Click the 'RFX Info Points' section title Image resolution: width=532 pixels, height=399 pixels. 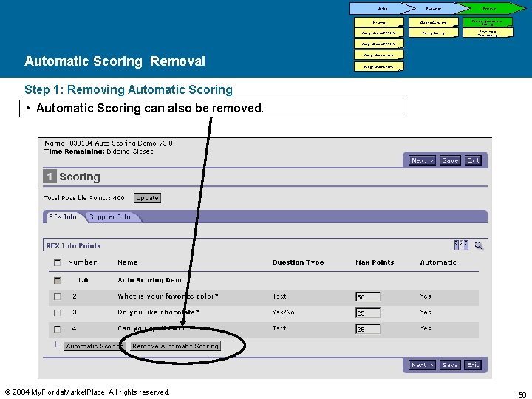(x=73, y=245)
